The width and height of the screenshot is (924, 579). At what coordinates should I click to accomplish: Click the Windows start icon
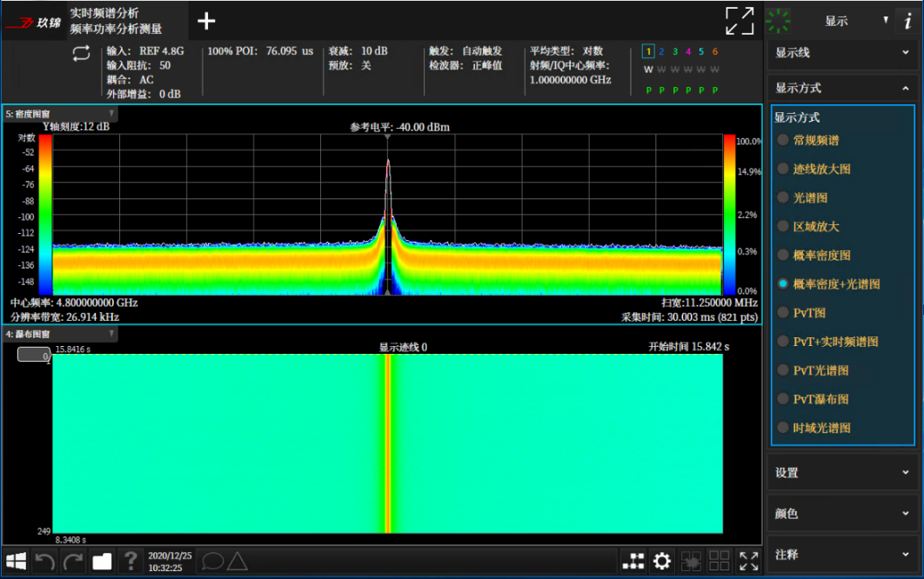click(16, 561)
